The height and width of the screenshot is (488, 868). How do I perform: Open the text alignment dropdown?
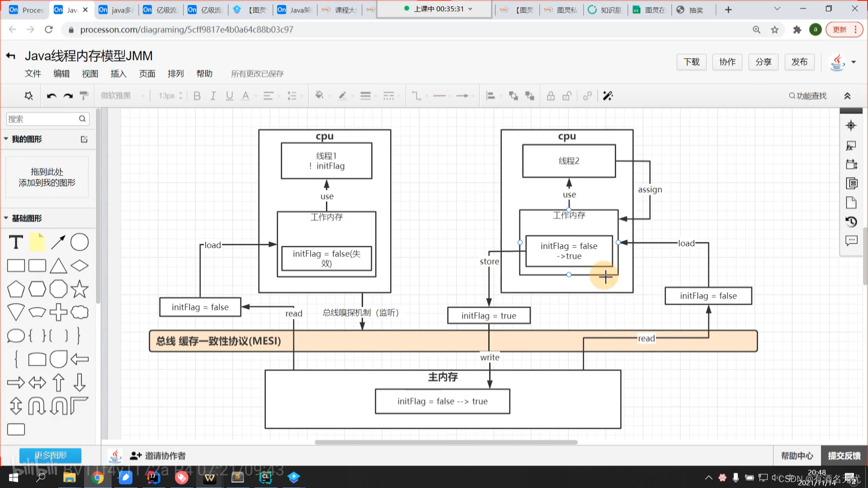coord(269,96)
